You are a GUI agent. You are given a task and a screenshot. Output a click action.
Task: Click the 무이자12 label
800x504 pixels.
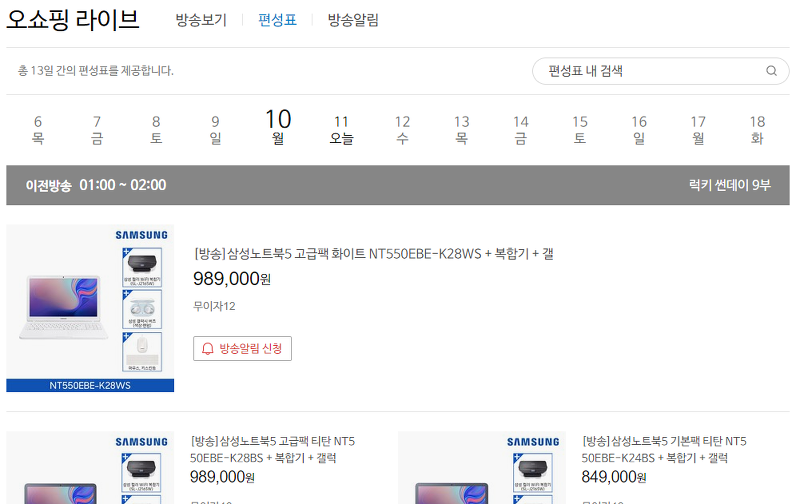[x=214, y=306]
